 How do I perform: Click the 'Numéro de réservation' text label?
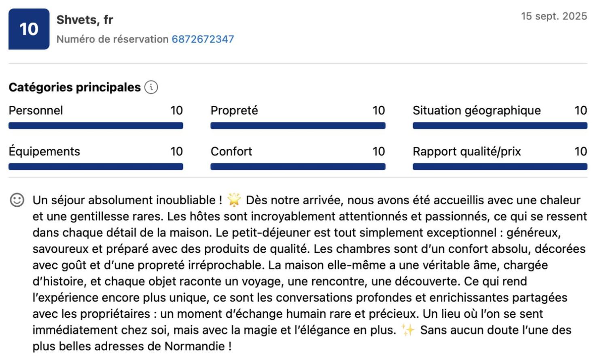(112, 39)
